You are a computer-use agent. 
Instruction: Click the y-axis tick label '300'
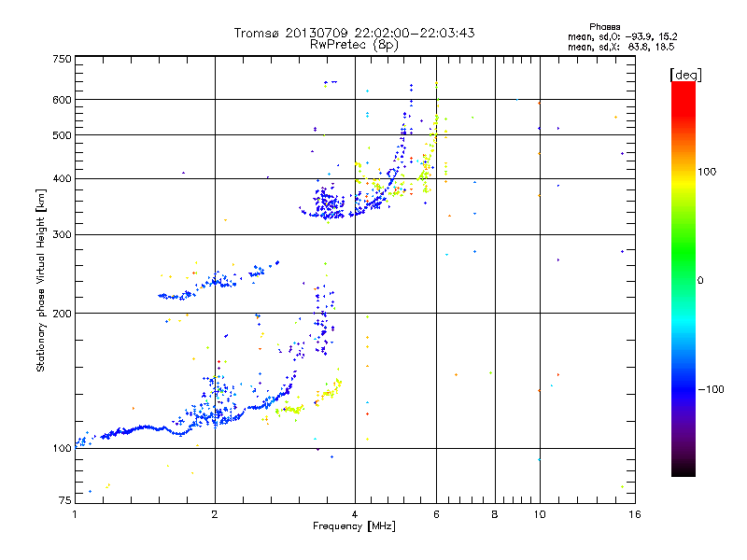pyautogui.click(x=63, y=235)
